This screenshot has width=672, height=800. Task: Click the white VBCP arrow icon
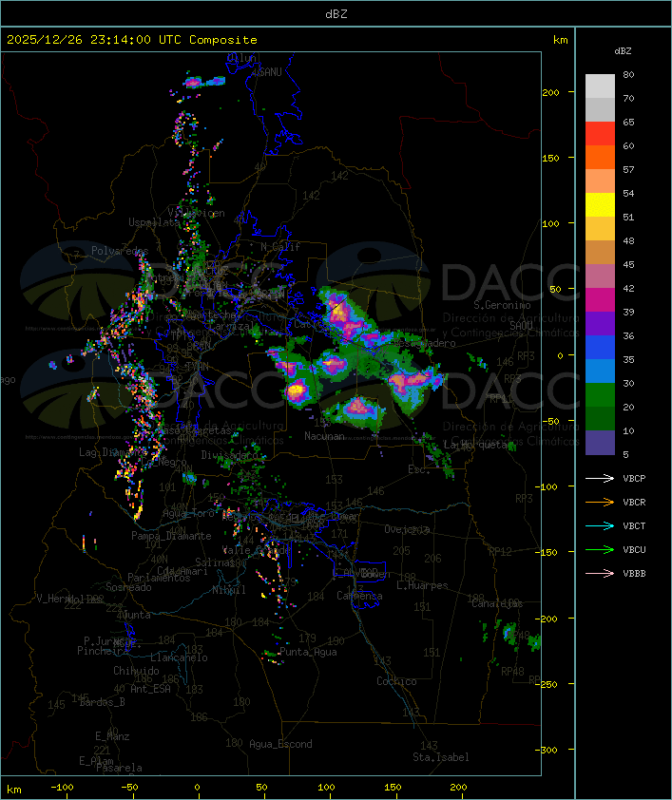point(600,478)
